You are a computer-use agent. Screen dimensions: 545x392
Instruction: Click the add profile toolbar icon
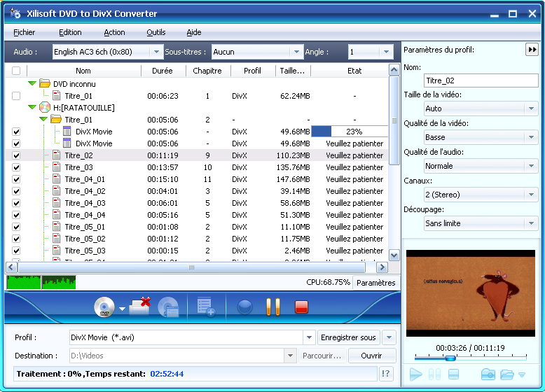(206, 307)
